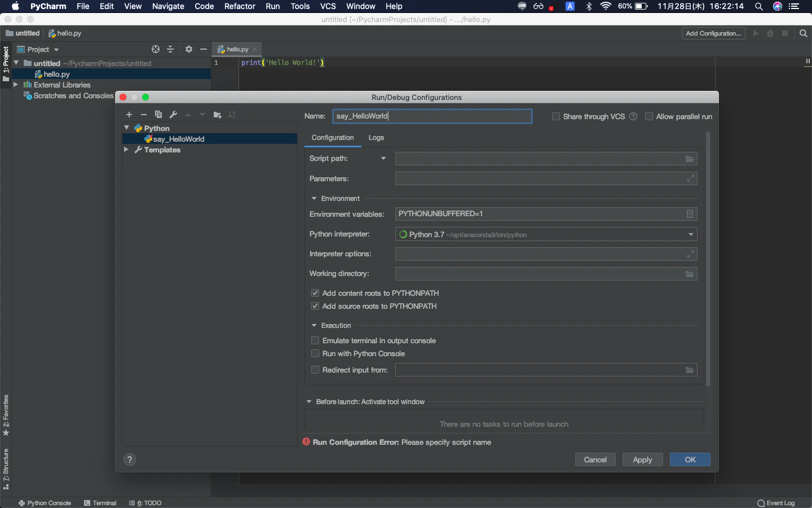812x508 pixels.
Task: Expand the Interpreter options field
Action: [x=690, y=254]
